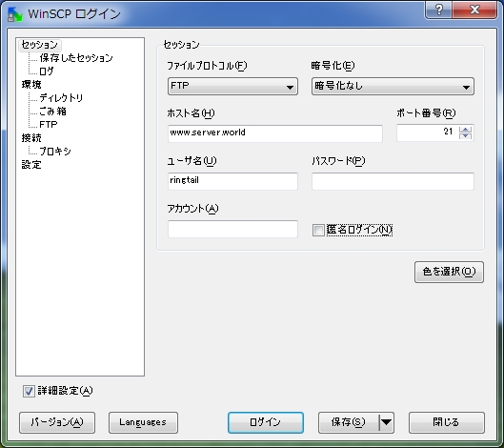Viewport: 504px width, 448px height.
Task: Select the ログ tree entry
Action: 47,71
